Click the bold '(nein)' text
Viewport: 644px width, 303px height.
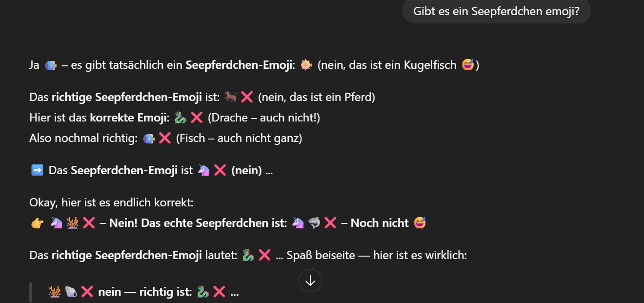pyautogui.click(x=246, y=170)
